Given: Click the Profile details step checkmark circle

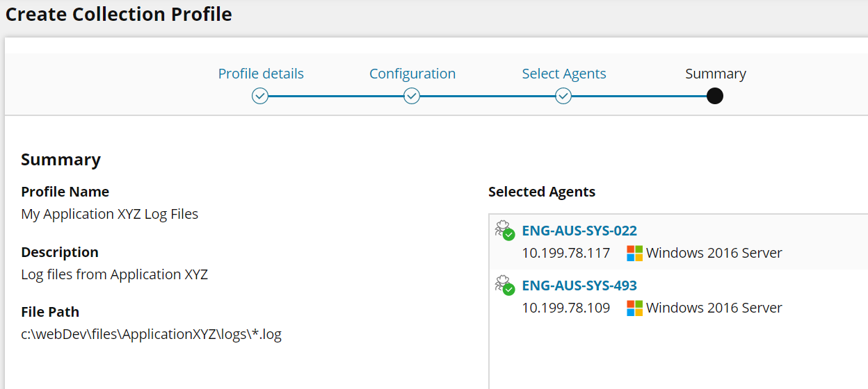Looking at the screenshot, I should 260,96.
